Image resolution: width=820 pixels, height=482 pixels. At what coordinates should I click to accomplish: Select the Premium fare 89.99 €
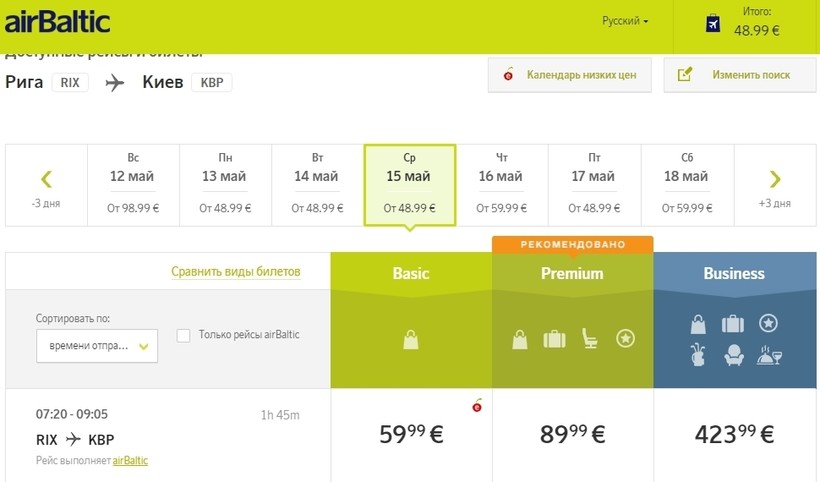pyautogui.click(x=573, y=434)
